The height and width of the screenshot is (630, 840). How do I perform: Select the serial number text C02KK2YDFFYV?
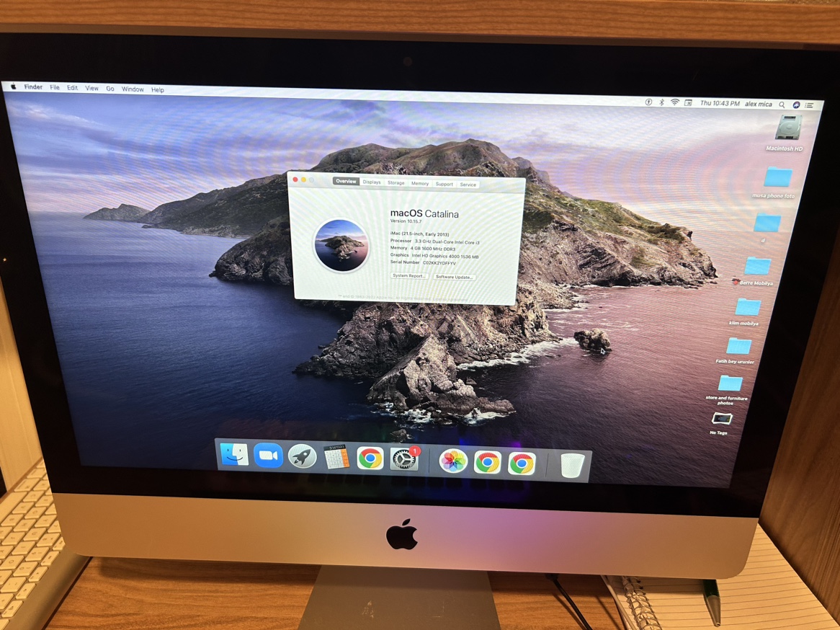[x=439, y=263]
